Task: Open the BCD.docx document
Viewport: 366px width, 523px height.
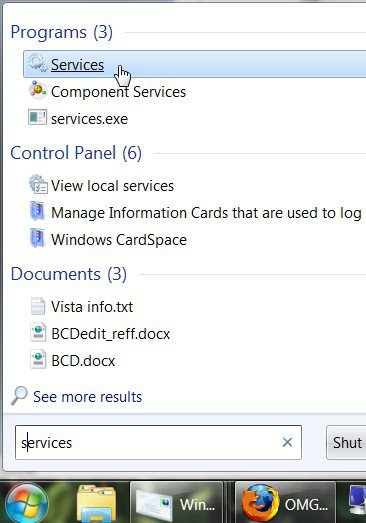Action: pos(83,361)
